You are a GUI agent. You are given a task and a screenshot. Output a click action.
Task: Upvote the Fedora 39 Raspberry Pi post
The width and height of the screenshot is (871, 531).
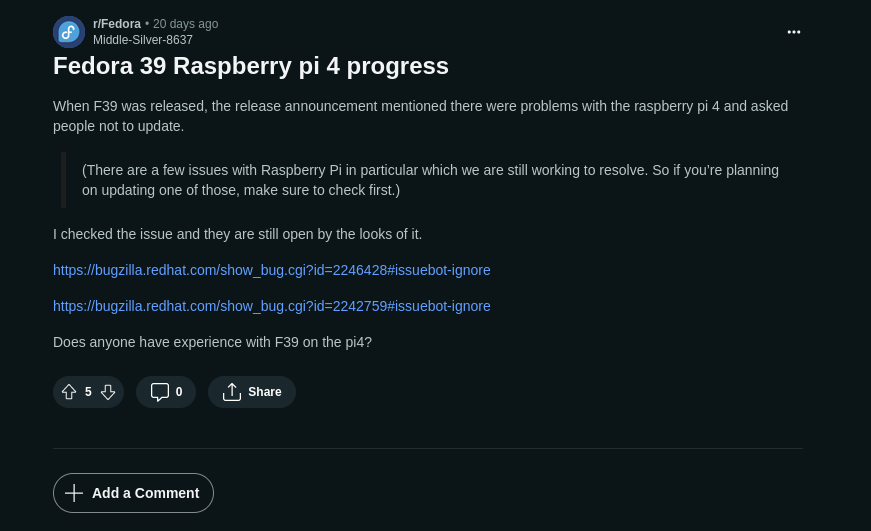(69, 392)
